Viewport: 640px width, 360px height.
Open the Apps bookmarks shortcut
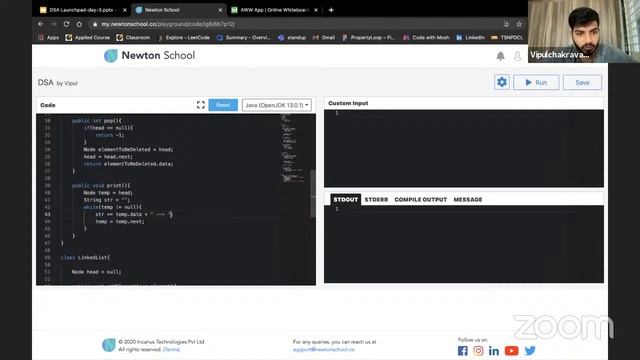click(x=49, y=38)
